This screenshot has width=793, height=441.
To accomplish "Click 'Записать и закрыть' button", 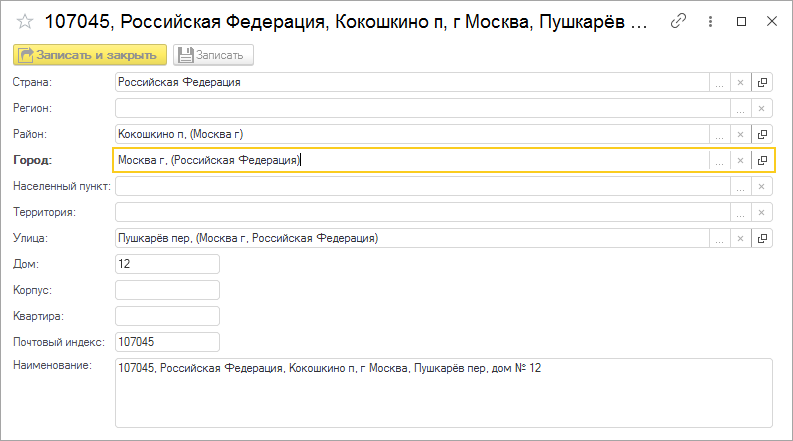I will tap(90, 56).
